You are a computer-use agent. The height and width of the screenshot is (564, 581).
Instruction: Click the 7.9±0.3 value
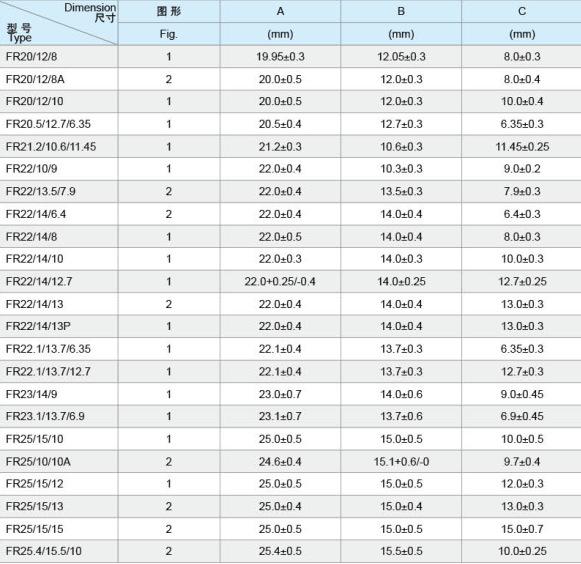(x=522, y=191)
